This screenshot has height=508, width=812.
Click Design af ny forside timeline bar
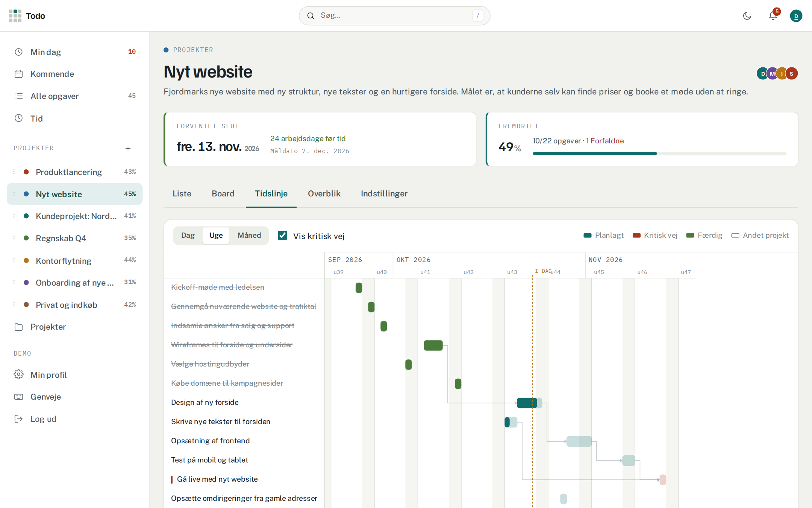pyautogui.click(x=529, y=403)
